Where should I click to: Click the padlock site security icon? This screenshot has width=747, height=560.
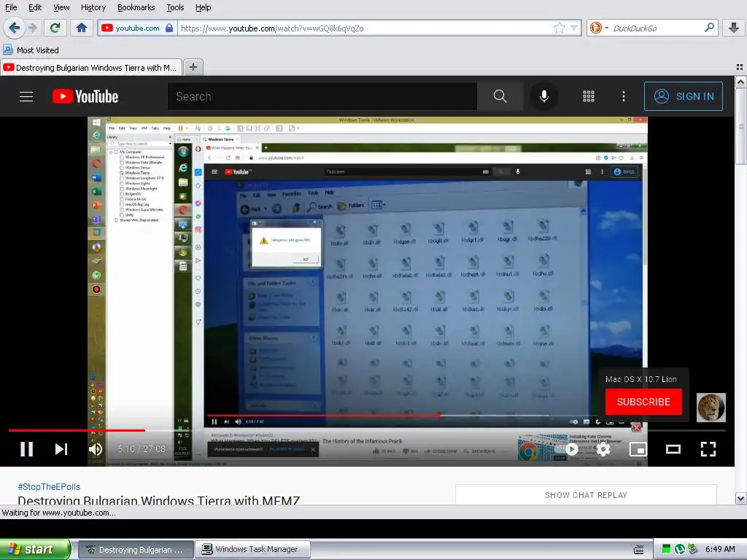[x=169, y=28]
